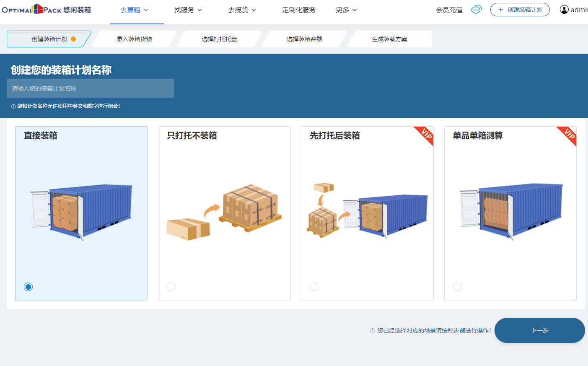Choose the 先打托后装箱 radio option
The image size is (588, 366).
(x=314, y=287)
